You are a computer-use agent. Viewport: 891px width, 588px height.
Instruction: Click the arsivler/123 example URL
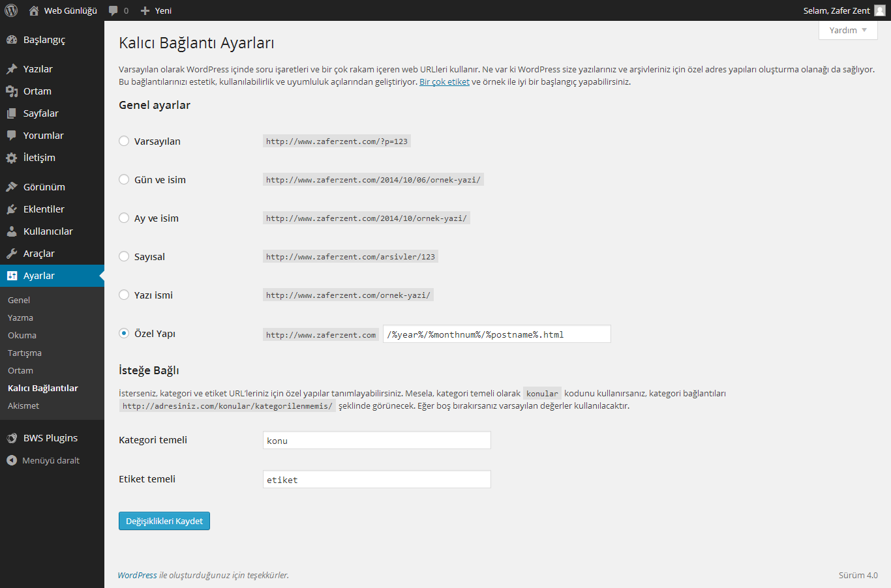click(x=350, y=257)
